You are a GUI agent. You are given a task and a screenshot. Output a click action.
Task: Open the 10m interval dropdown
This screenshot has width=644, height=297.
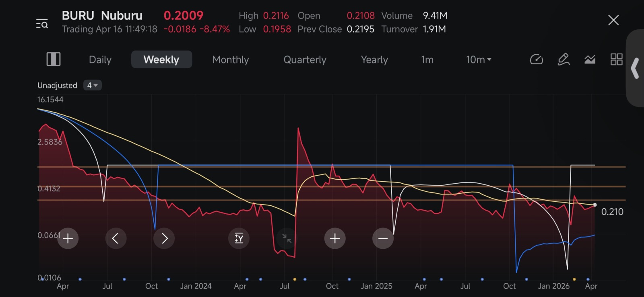click(479, 59)
